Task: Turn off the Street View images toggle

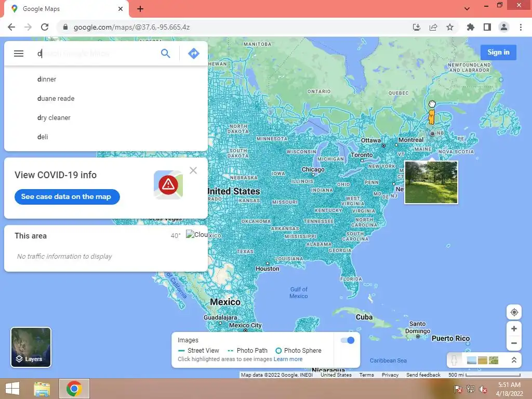Action: (347, 340)
